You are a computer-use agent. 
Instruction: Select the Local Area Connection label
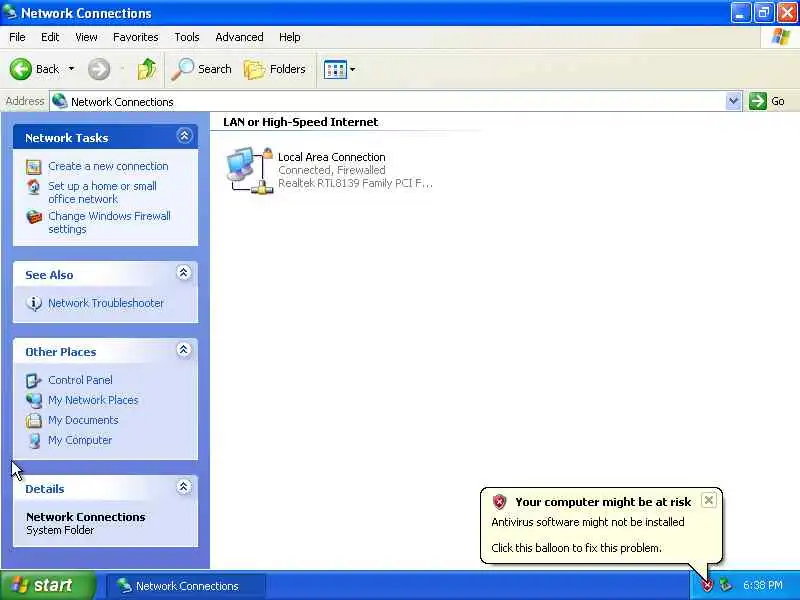point(332,157)
